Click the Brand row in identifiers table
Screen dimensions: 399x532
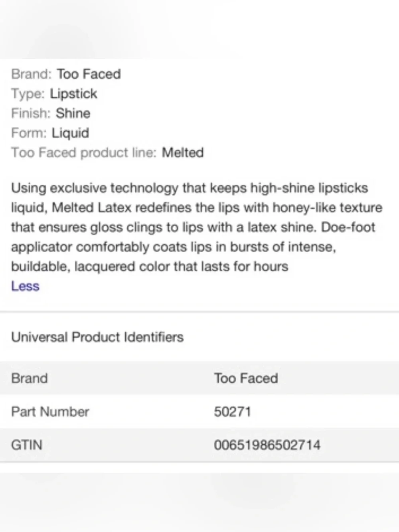pos(199,378)
